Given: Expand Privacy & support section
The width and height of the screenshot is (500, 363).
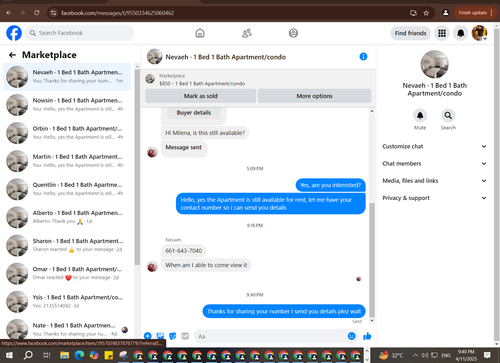Looking at the screenshot, I should click(x=434, y=198).
